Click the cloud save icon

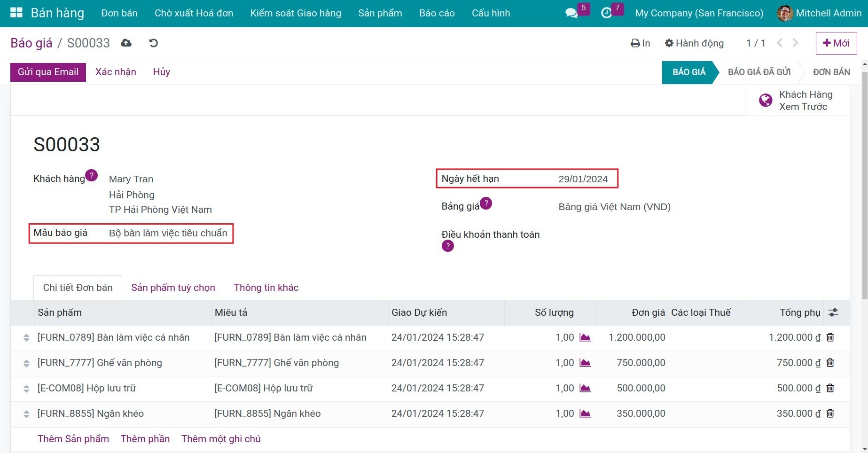126,43
